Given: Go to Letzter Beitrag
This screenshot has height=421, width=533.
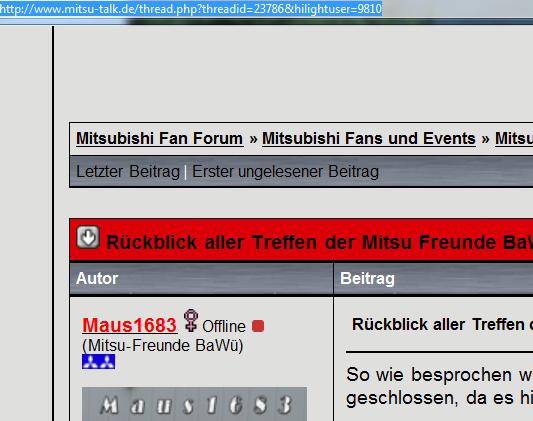Looking at the screenshot, I should point(128,172).
